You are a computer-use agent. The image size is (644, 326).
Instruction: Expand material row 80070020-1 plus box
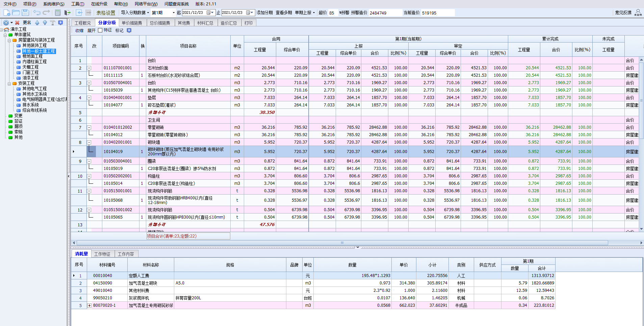click(x=89, y=305)
